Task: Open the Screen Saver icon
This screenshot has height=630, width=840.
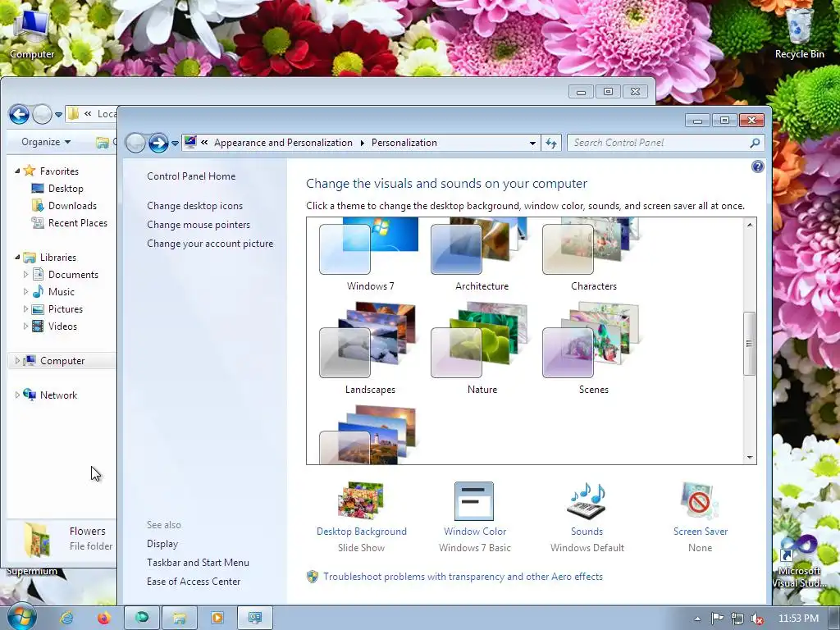Action: point(699,500)
